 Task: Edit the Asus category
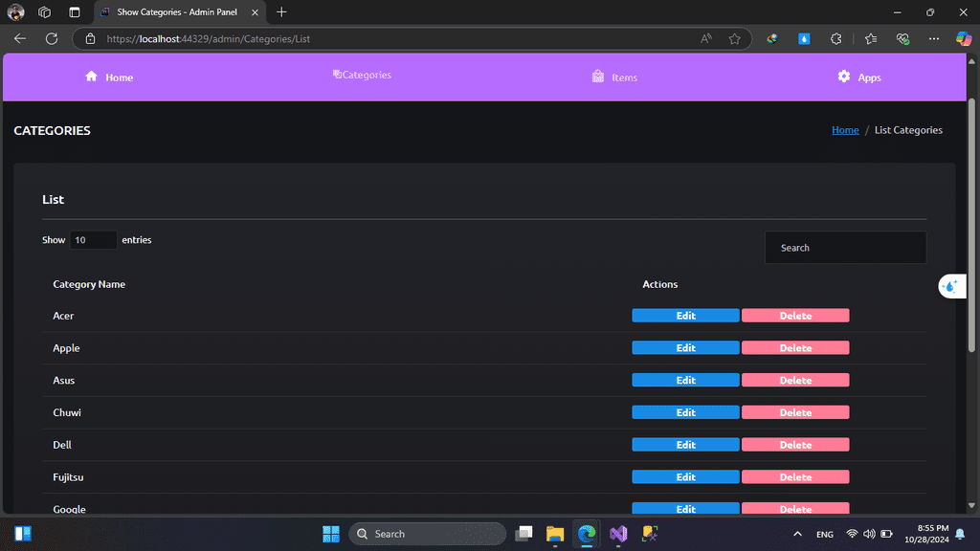tap(685, 380)
